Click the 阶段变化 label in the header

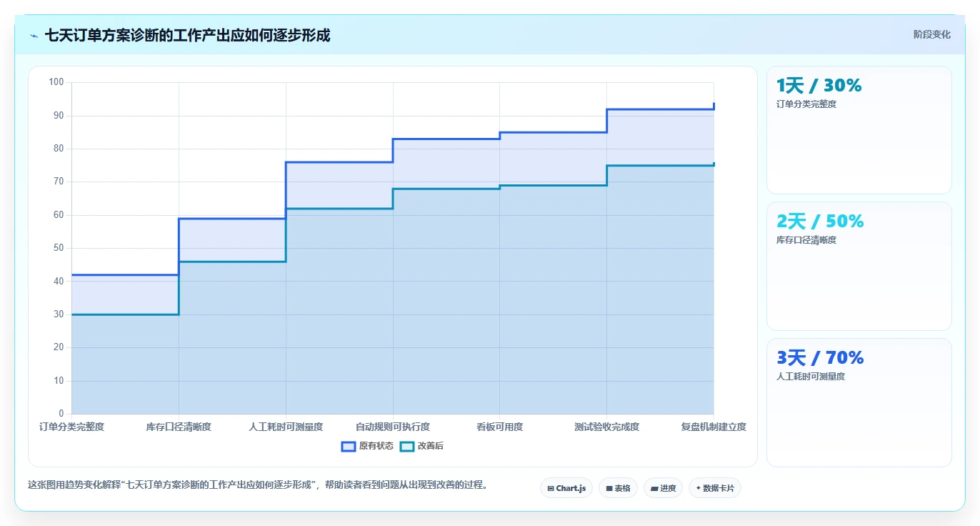tap(932, 34)
